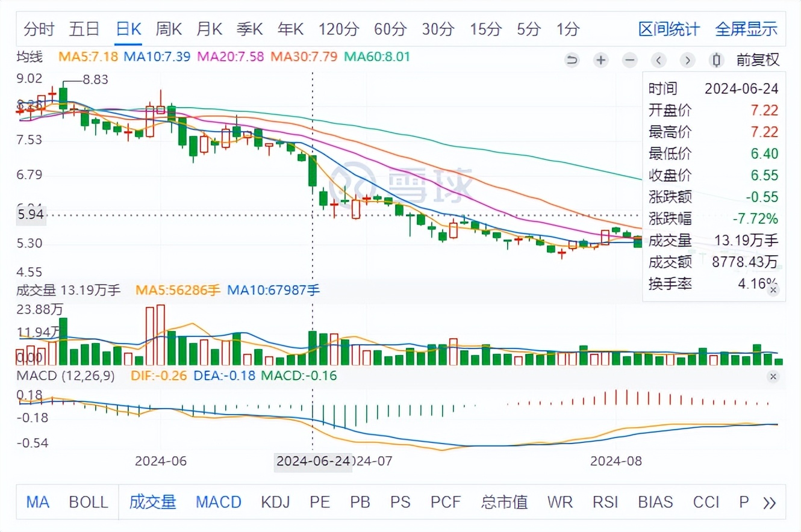
Task: Toggle the PE indicator
Action: (320, 502)
